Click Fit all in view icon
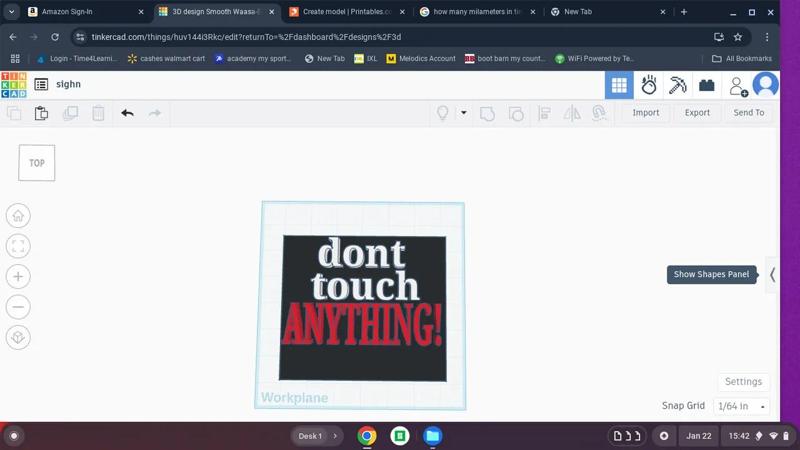The height and width of the screenshot is (450, 800). point(18,246)
